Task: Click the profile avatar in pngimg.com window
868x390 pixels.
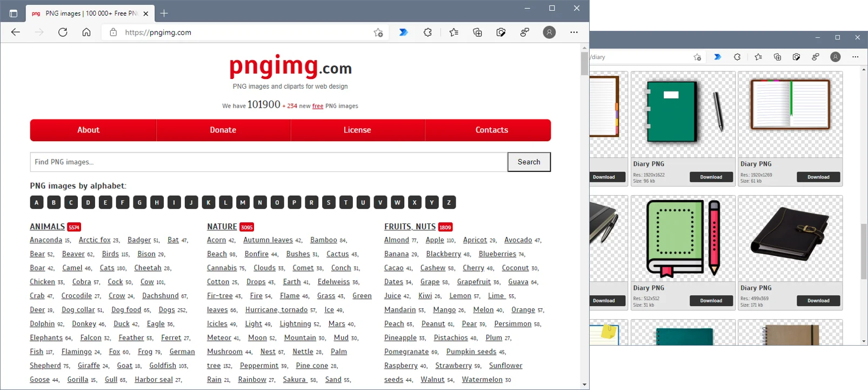Action: (x=549, y=32)
